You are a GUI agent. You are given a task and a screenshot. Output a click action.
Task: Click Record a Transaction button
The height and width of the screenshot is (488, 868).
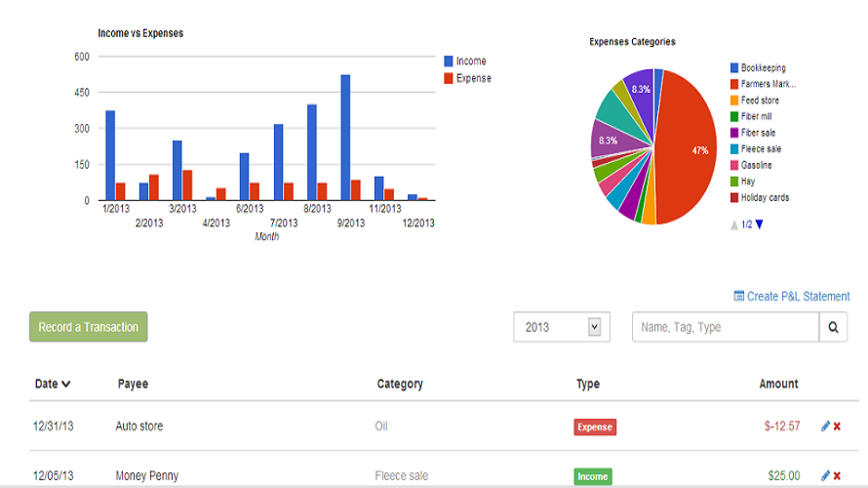pyautogui.click(x=88, y=327)
